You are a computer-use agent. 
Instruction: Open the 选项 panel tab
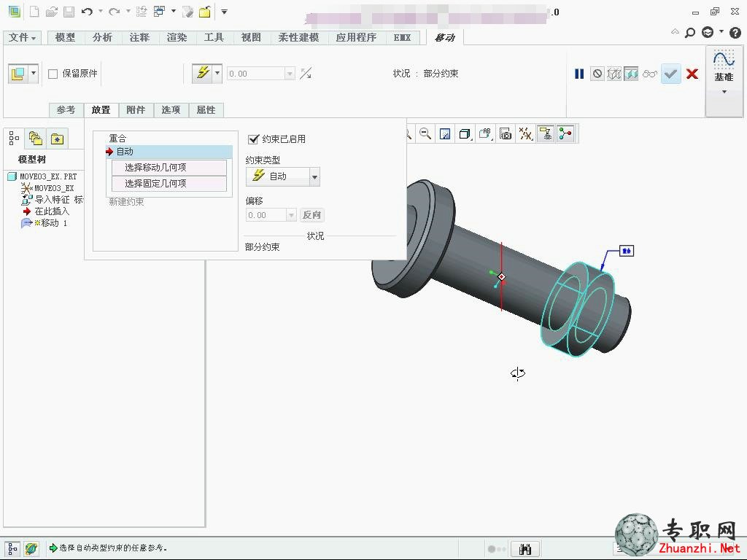[171, 110]
